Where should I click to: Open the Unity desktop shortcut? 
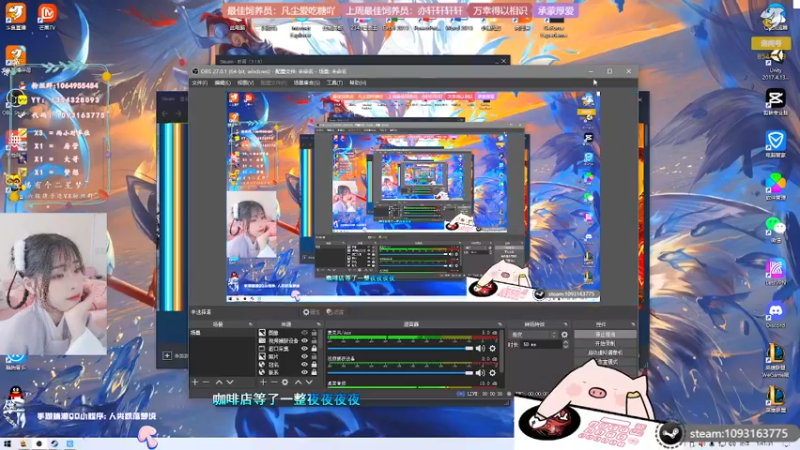coord(776,64)
